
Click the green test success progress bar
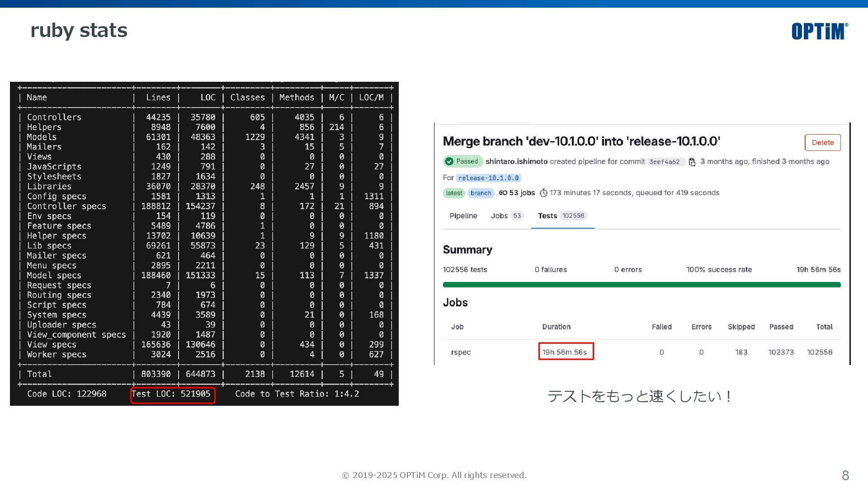tap(642, 285)
